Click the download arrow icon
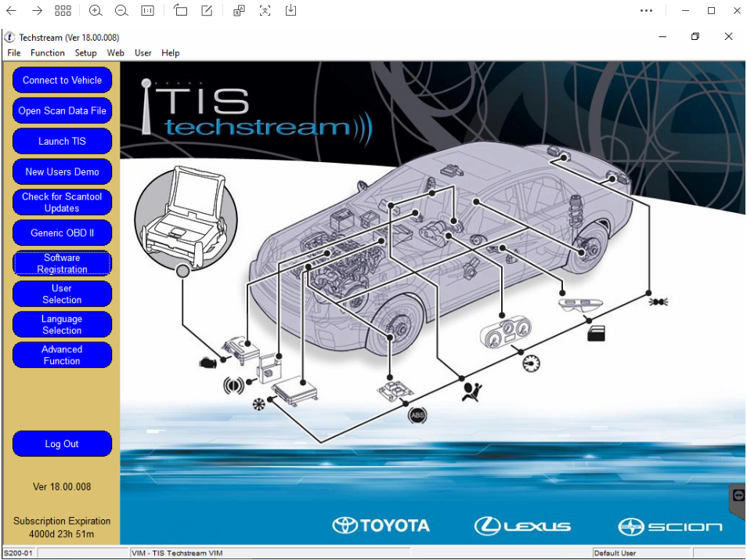 click(290, 10)
